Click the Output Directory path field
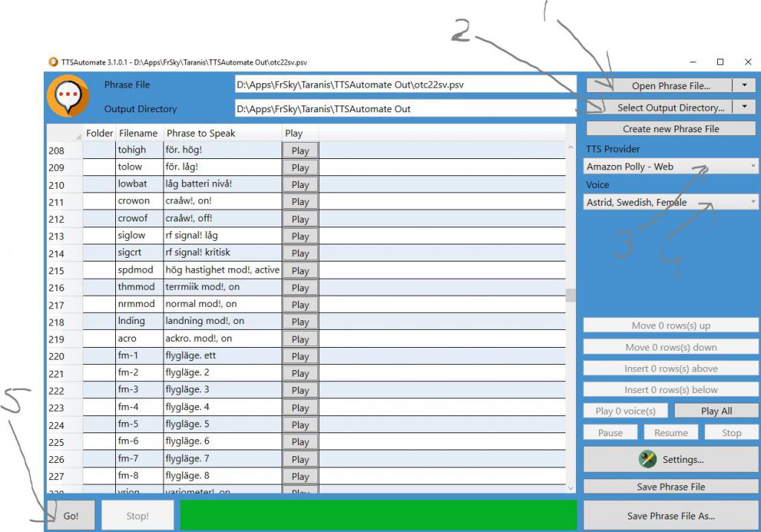Viewport: 761px width, 532px height. click(405, 108)
